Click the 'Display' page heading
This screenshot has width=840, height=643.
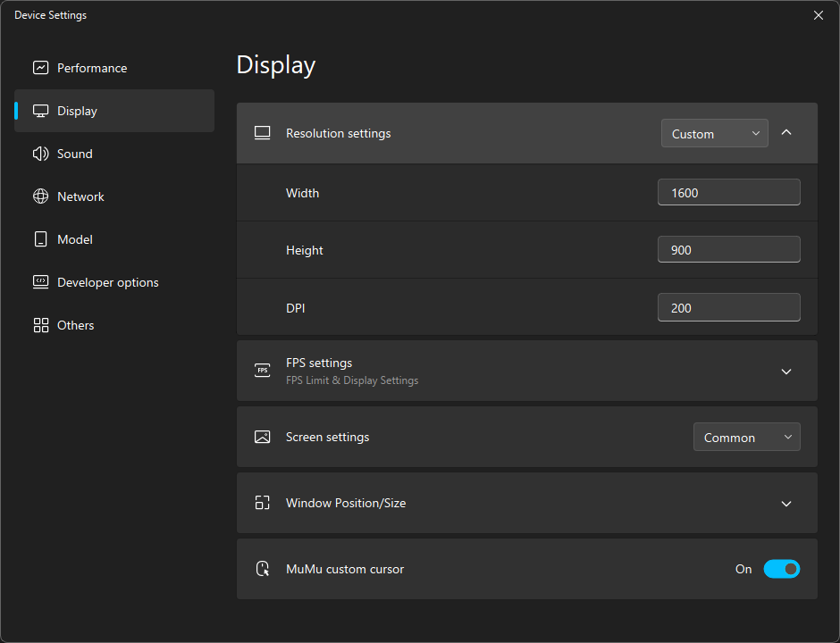[x=276, y=65]
